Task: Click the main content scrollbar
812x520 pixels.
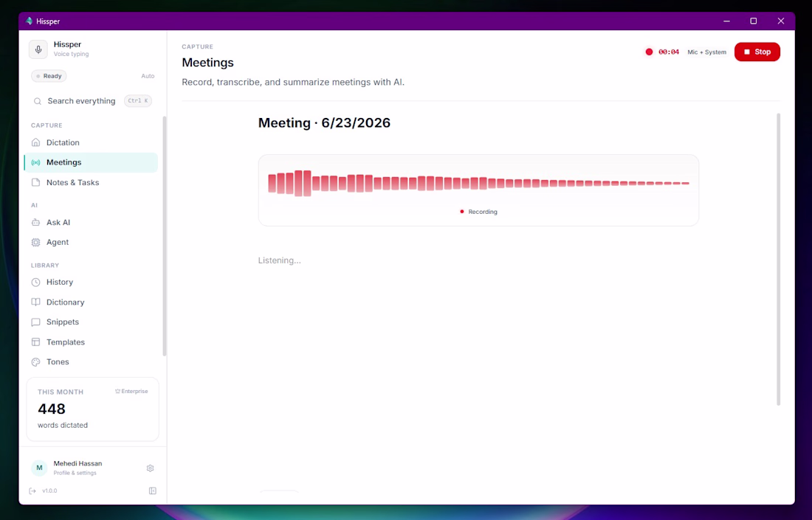Action: (x=778, y=259)
